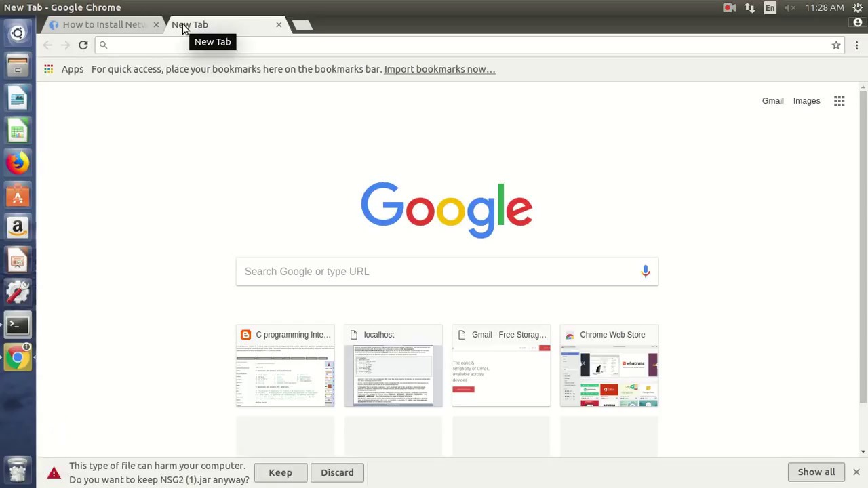This screenshot has height=488, width=868.
Task: Discard the NSG2 (1).jar download
Action: pos(337,472)
